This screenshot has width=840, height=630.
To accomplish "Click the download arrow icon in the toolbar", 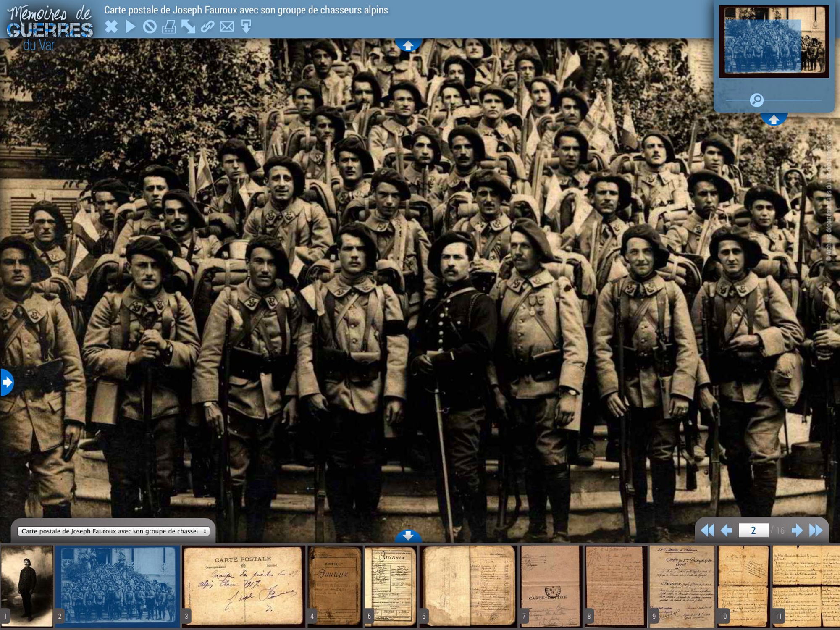I will click(x=246, y=27).
